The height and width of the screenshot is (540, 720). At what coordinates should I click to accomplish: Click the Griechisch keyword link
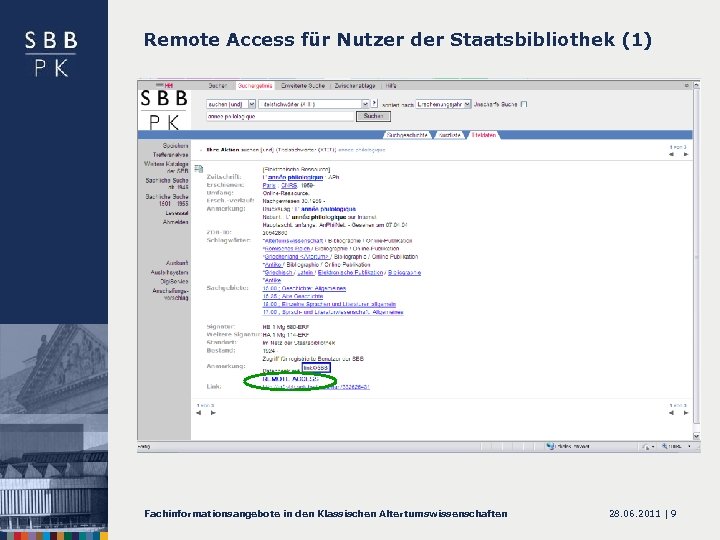(x=278, y=273)
